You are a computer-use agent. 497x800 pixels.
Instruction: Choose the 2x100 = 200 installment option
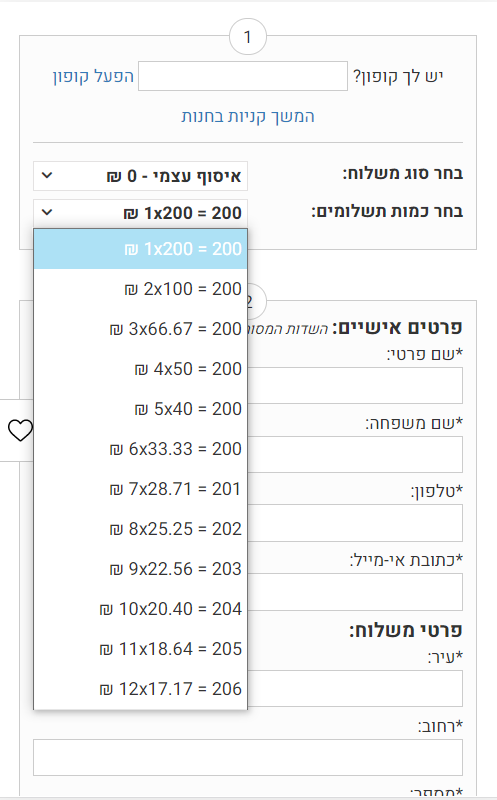pyautogui.click(x=140, y=289)
